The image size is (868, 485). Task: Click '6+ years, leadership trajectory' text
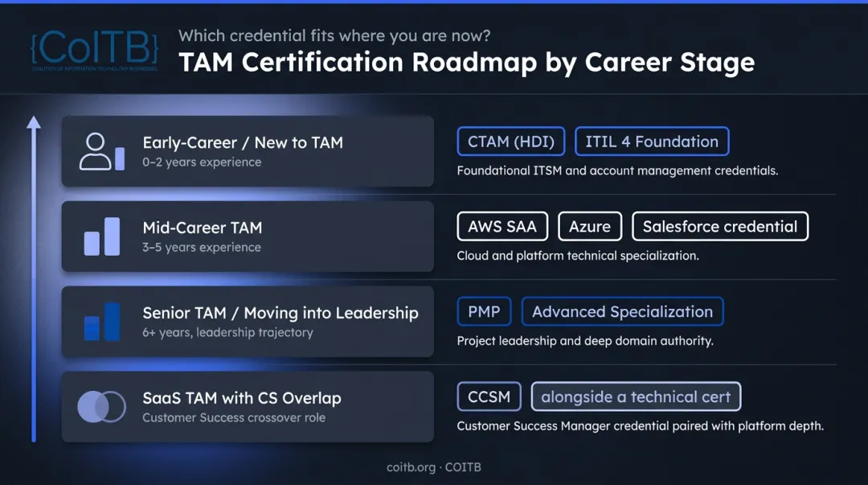(x=227, y=332)
